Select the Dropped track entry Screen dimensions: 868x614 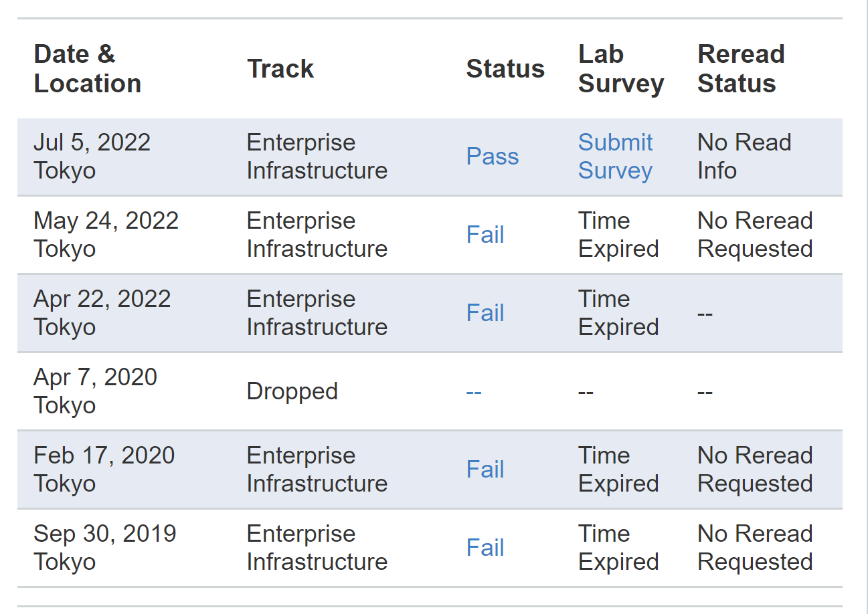pyautogui.click(x=292, y=391)
